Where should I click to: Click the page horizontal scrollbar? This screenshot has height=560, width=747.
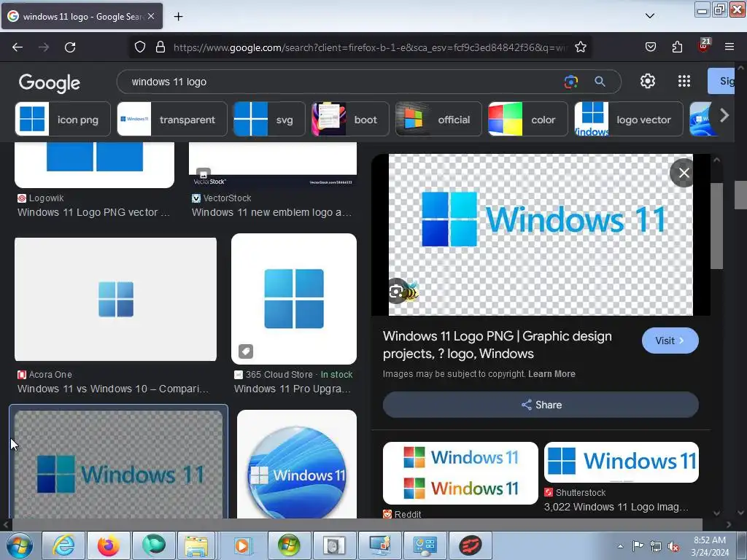tap(357, 525)
